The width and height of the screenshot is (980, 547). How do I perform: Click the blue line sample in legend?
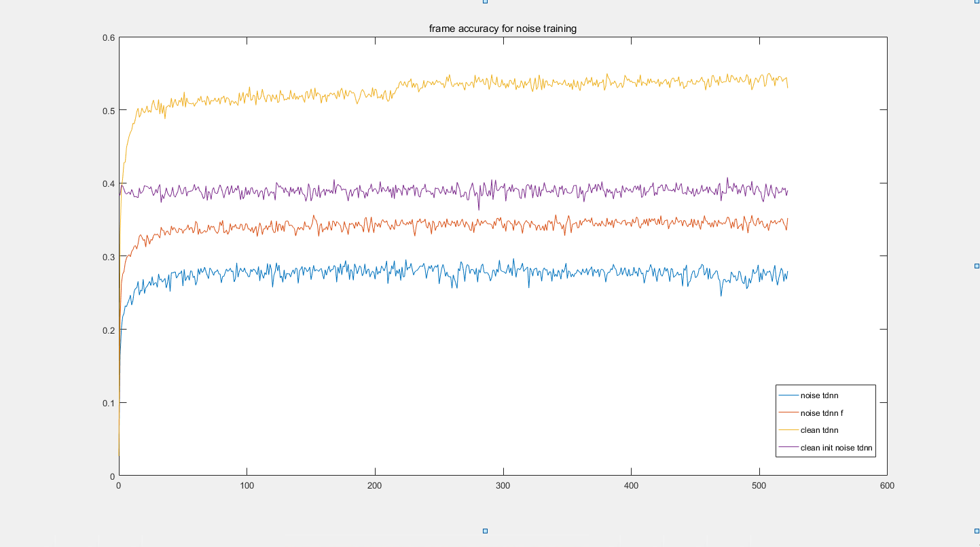pos(788,395)
